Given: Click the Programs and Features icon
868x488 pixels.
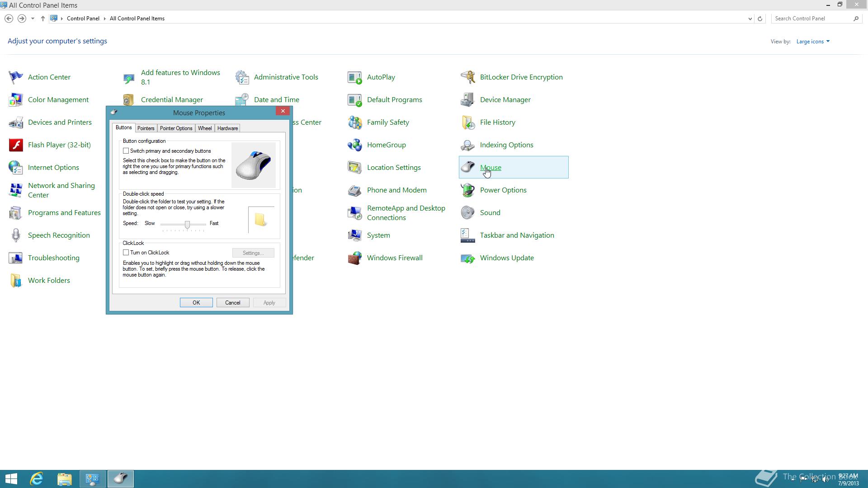Looking at the screenshot, I should tap(16, 213).
